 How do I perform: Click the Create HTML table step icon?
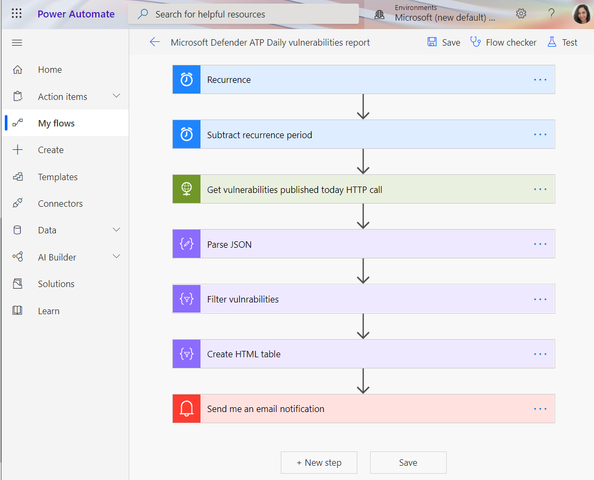pyautogui.click(x=186, y=353)
